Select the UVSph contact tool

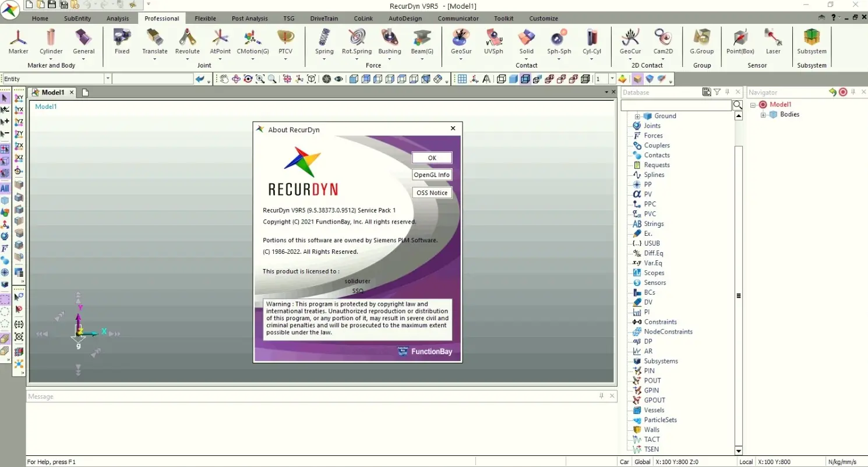pyautogui.click(x=493, y=41)
